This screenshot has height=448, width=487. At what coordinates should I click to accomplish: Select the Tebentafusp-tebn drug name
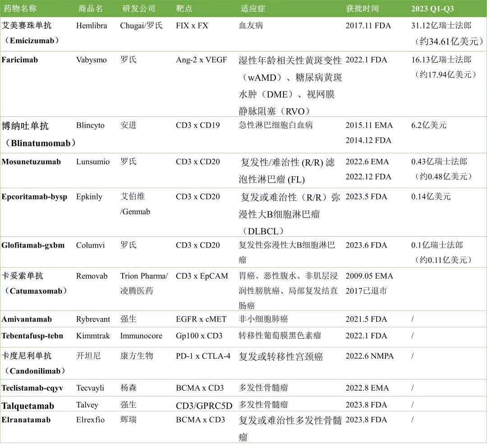point(32,336)
